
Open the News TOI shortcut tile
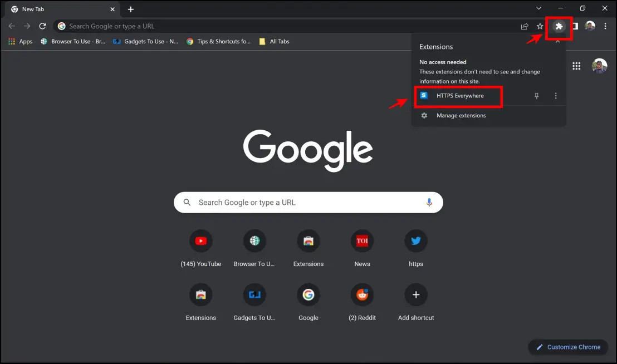point(362,248)
